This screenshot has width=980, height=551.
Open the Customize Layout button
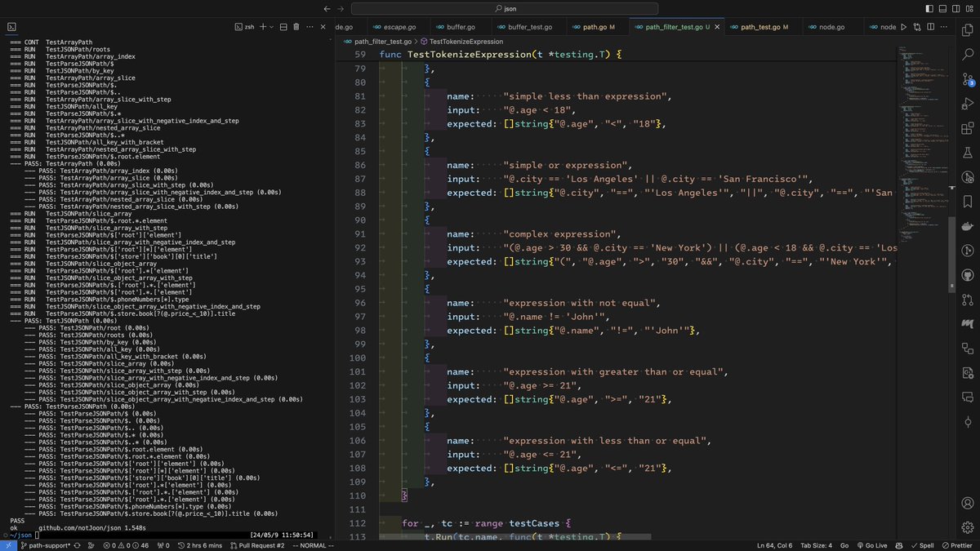[x=970, y=9]
